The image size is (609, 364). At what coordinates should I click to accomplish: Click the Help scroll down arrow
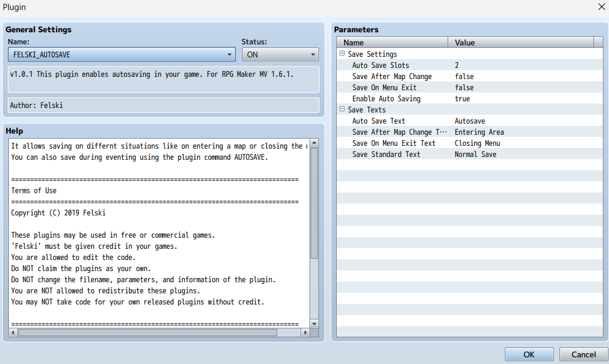click(x=314, y=323)
